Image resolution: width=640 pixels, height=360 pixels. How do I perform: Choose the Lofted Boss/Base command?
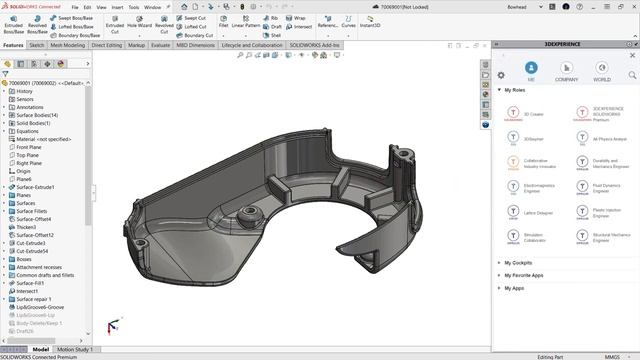71,27
